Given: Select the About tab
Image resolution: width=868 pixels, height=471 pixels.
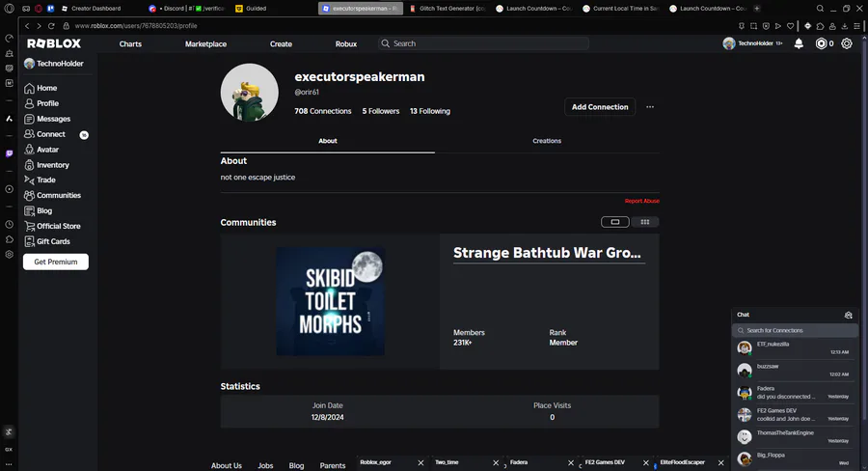Looking at the screenshot, I should pyautogui.click(x=328, y=141).
